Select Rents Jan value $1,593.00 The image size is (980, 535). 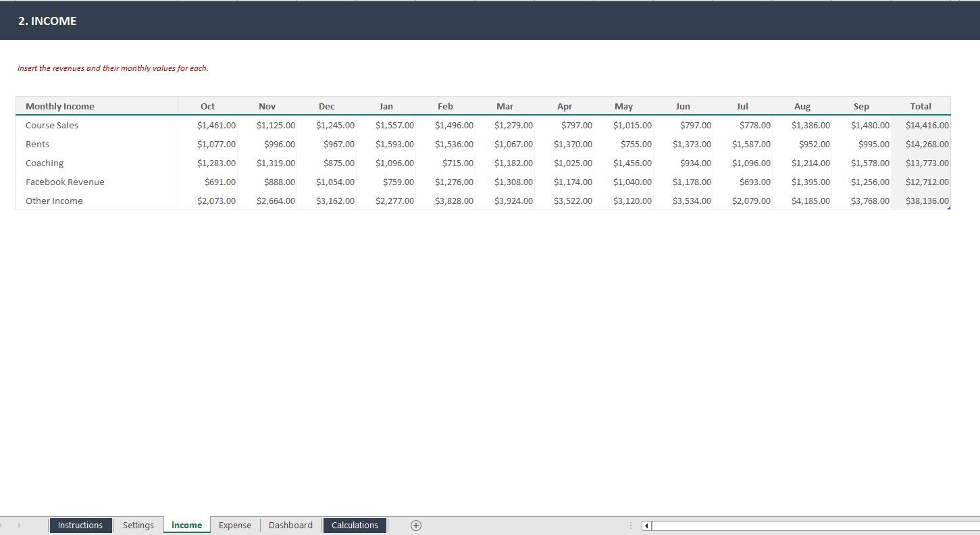[386, 144]
